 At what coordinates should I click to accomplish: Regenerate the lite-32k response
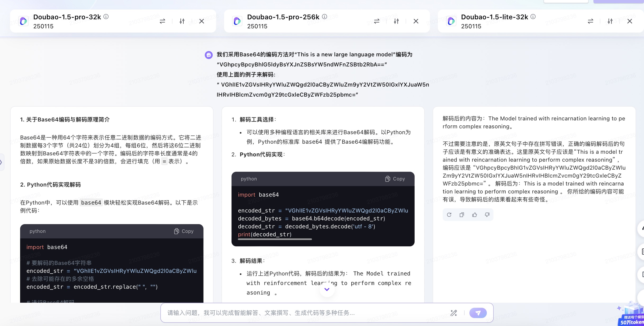(x=449, y=215)
